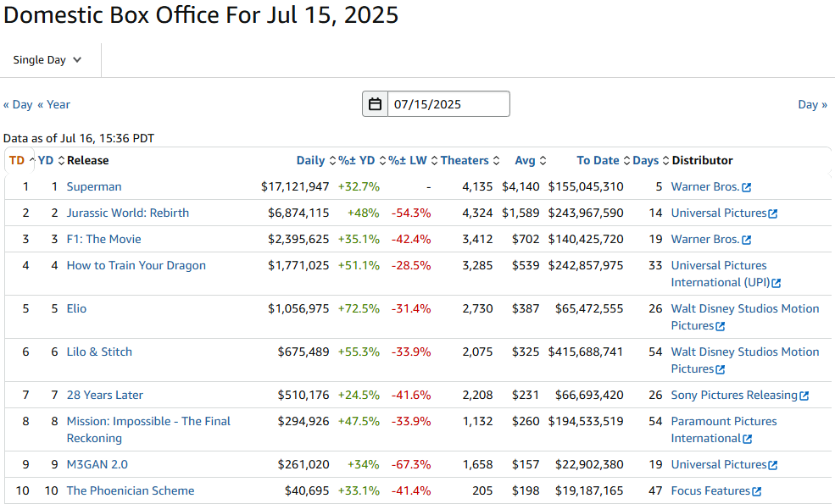
Task: Sort by Theaters column arrows
Action: click(496, 160)
